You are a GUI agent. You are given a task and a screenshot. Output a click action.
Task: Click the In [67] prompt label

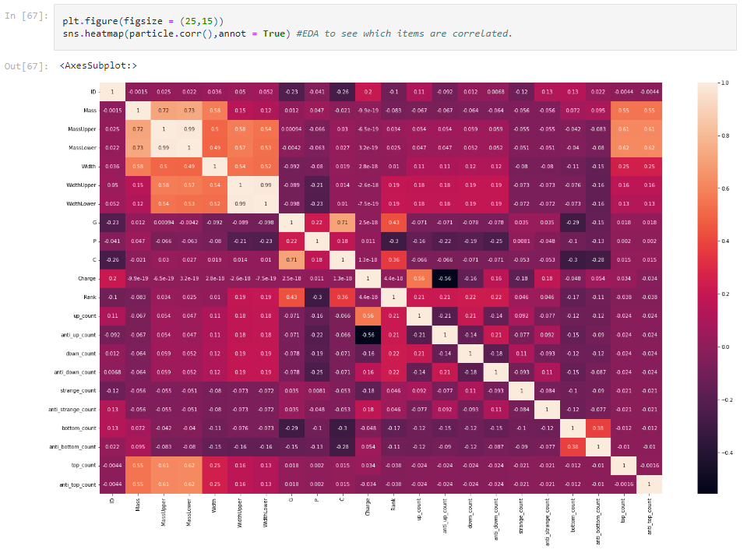[x=26, y=16]
